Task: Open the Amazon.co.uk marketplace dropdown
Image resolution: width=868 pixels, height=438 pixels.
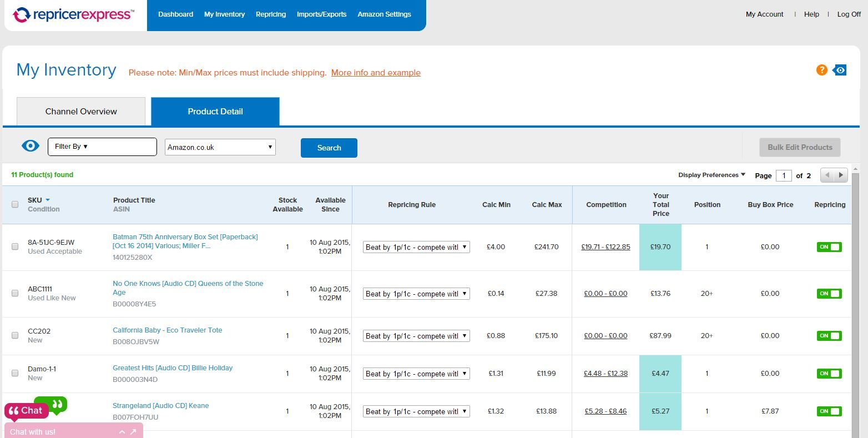Action: click(x=220, y=147)
